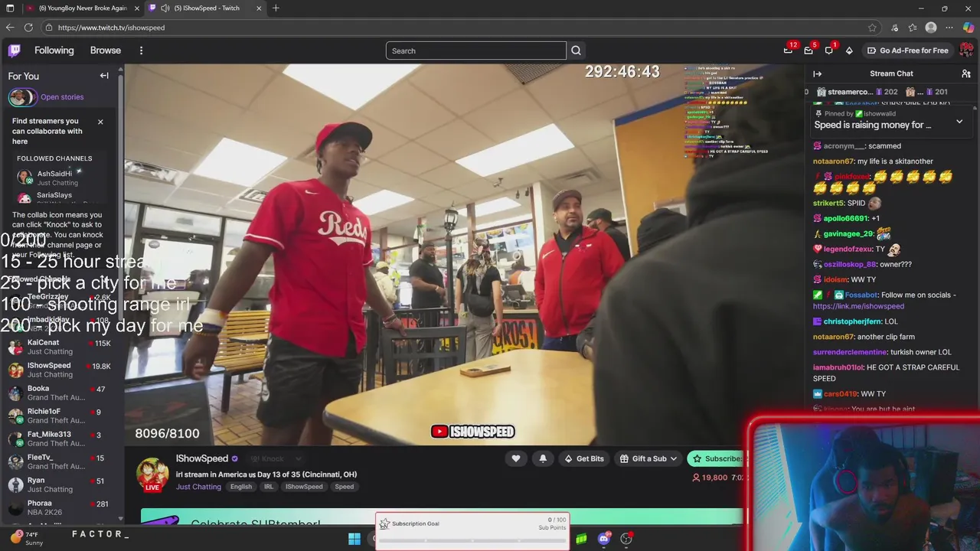Open Fossabot's link.me/ishowspeed link
Screen dimensions: 980x551
click(858, 306)
